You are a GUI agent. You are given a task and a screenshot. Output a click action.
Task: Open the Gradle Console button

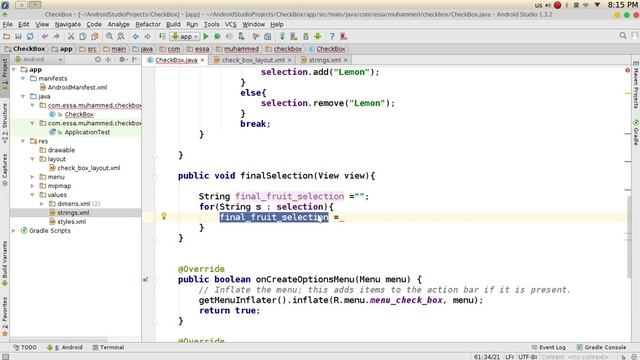[x=601, y=347]
